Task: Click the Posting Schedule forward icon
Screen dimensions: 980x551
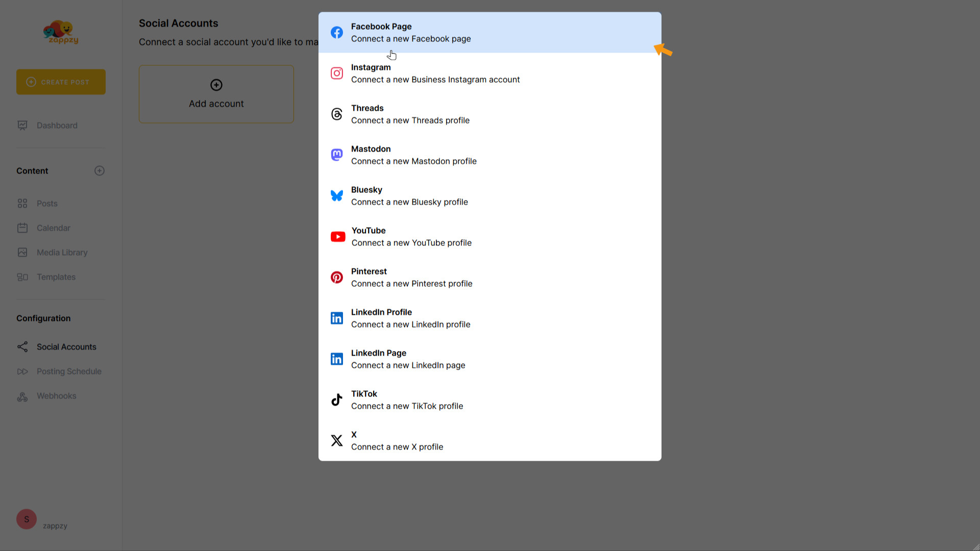Action: click(22, 371)
